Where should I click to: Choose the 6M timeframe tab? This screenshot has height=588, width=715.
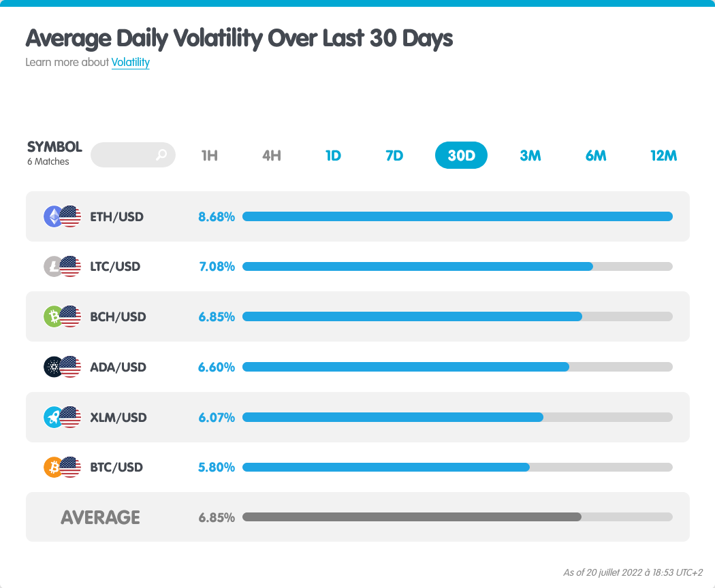pos(596,156)
